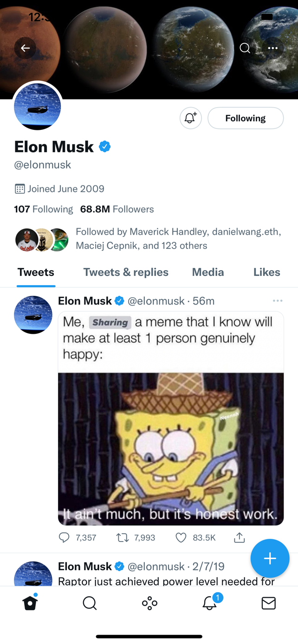Image resolution: width=298 pixels, height=644 pixels.
Task: Open 107 Following list
Action: pos(44,209)
